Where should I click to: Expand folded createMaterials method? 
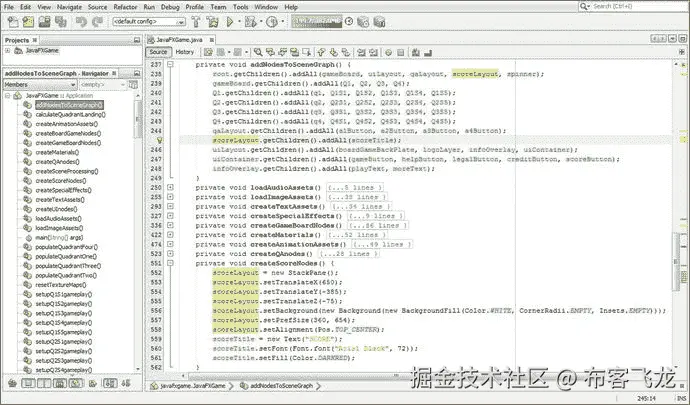170,235
